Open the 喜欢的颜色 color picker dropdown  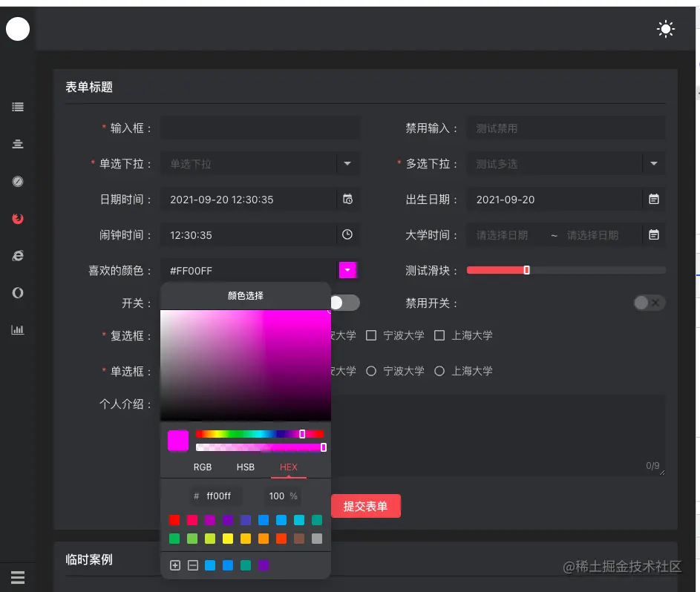pos(348,270)
